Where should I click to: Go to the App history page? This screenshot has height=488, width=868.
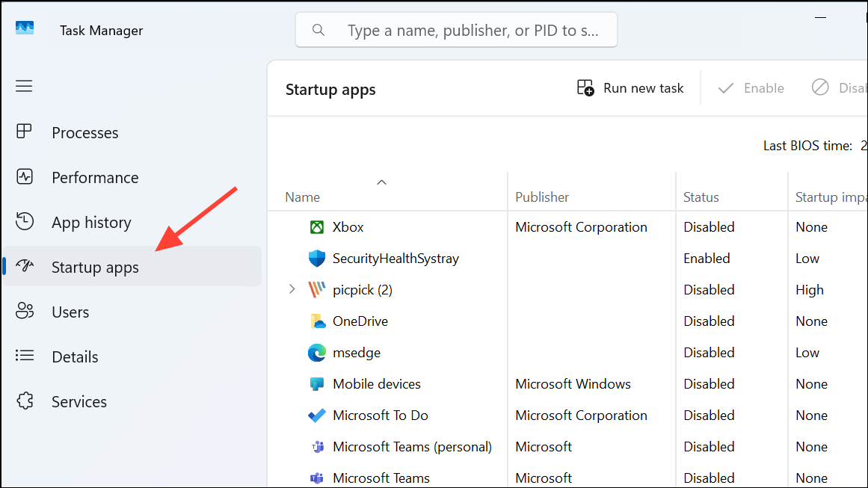point(132,222)
